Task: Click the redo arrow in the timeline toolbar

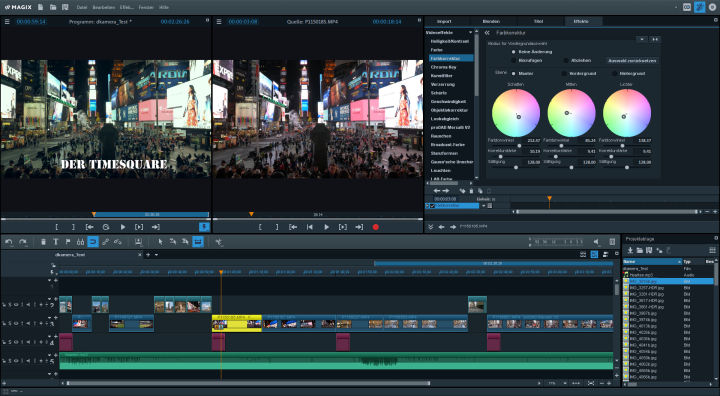Action: pos(22,242)
